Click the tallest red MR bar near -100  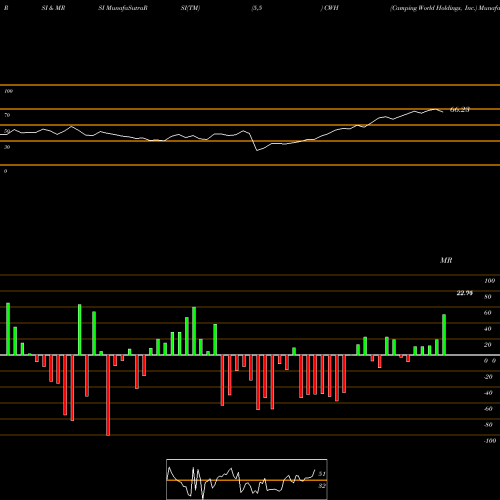(x=108, y=395)
